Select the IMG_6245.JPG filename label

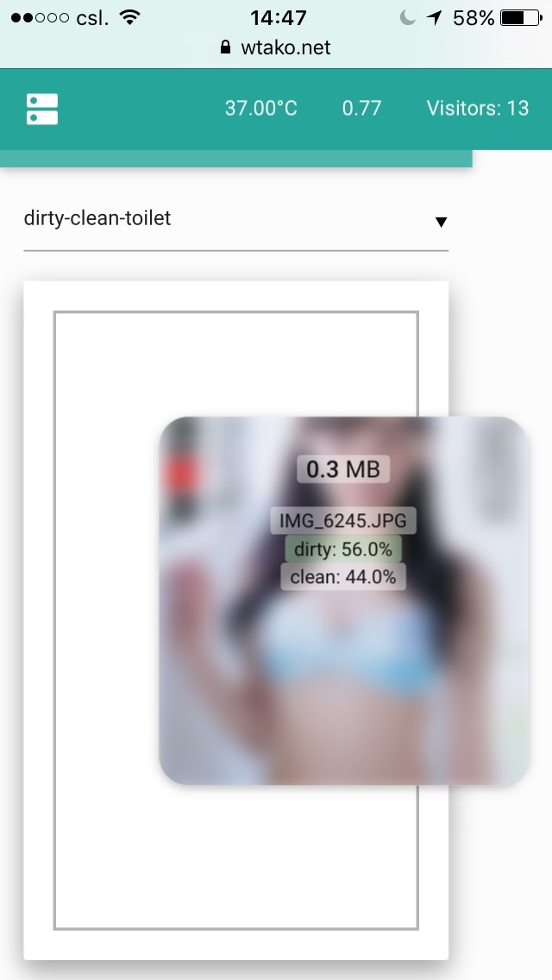point(343,520)
